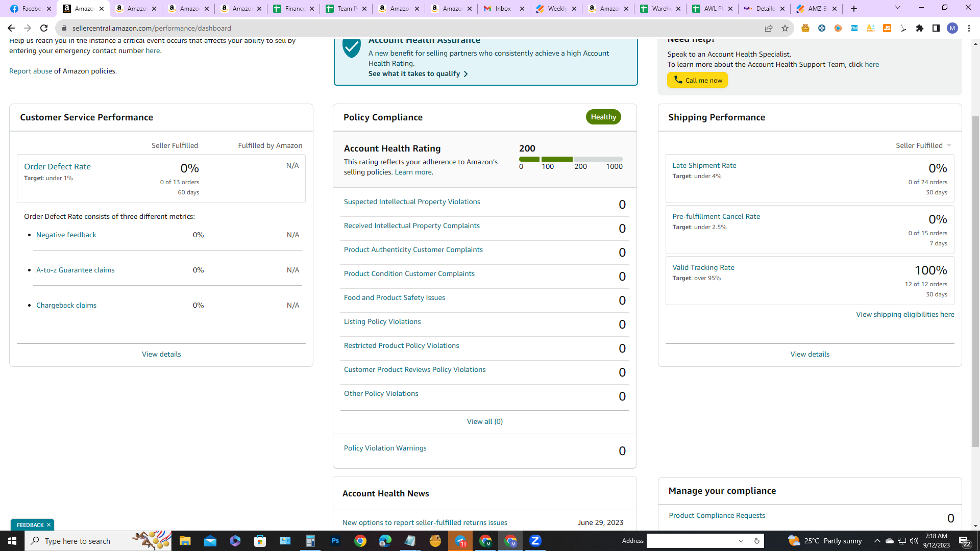This screenshot has width=980, height=551.
Task: Open Pre-fulfillment Cancel Rate link
Action: tap(716, 216)
